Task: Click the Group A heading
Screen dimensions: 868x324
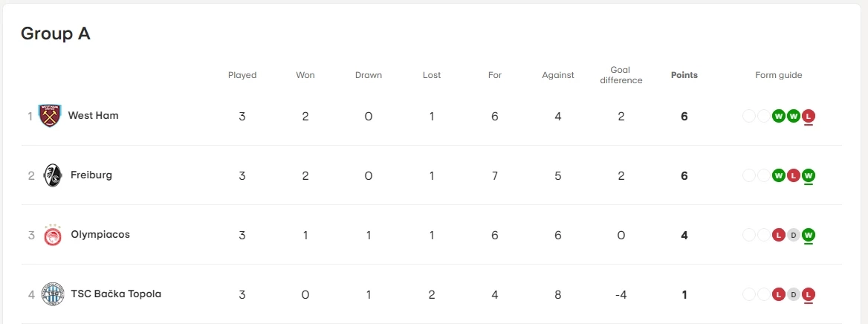Action: pos(56,33)
